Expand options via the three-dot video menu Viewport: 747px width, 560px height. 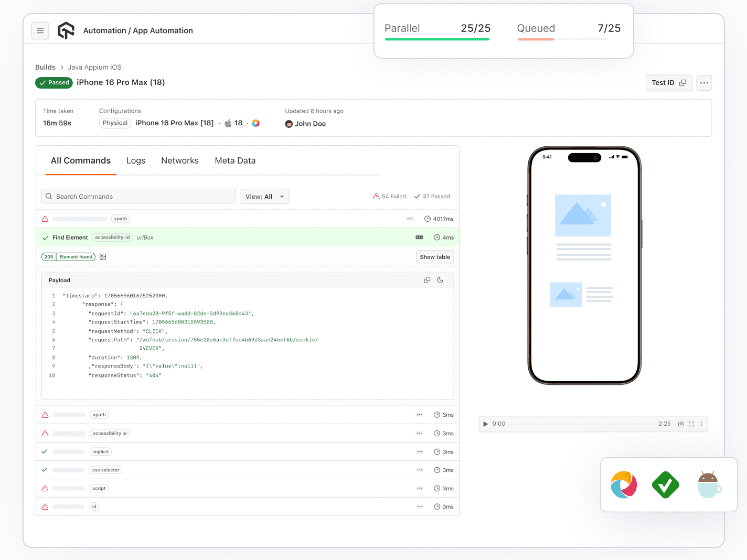coord(701,424)
